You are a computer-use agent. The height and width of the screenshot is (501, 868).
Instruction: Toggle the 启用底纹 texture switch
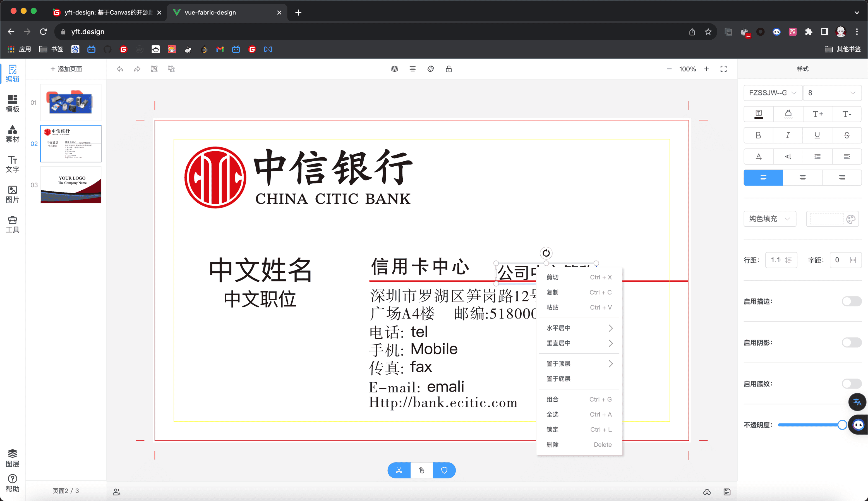click(852, 383)
